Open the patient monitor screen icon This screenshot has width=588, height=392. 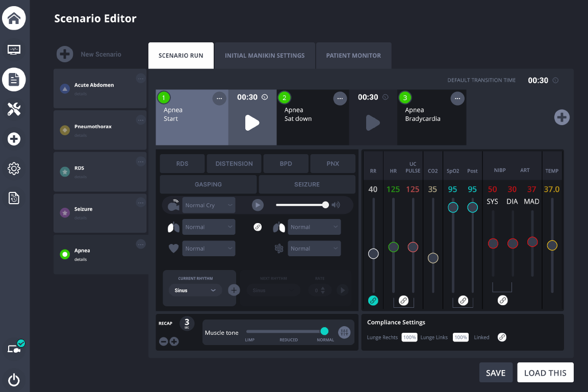(14, 50)
